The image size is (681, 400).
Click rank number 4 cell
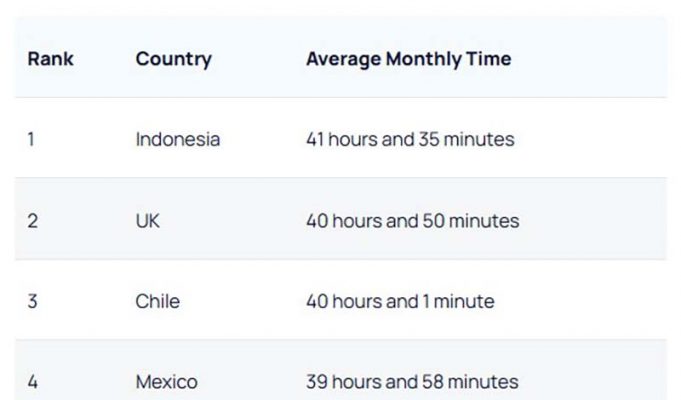pyautogui.click(x=32, y=382)
